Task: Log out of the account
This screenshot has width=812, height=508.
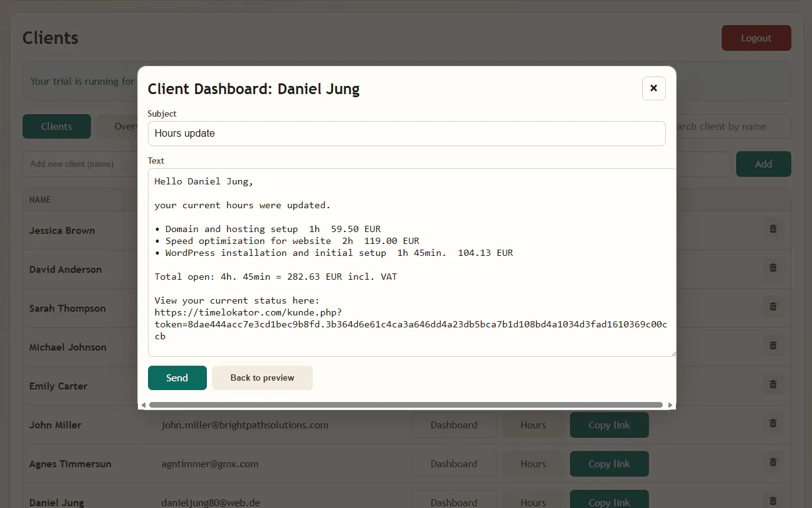Action: (756, 38)
